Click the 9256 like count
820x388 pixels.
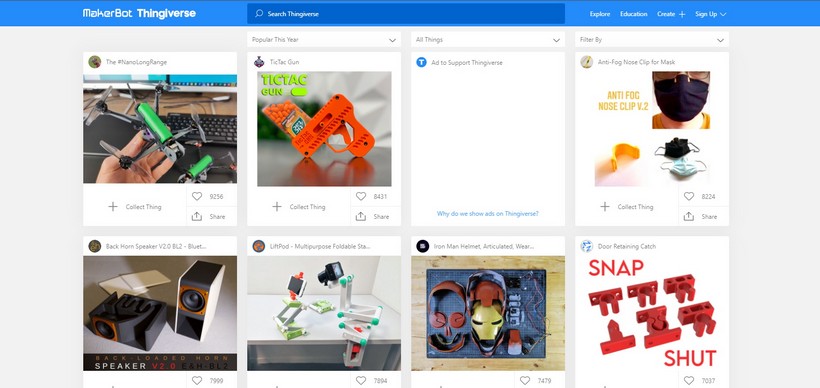point(217,197)
